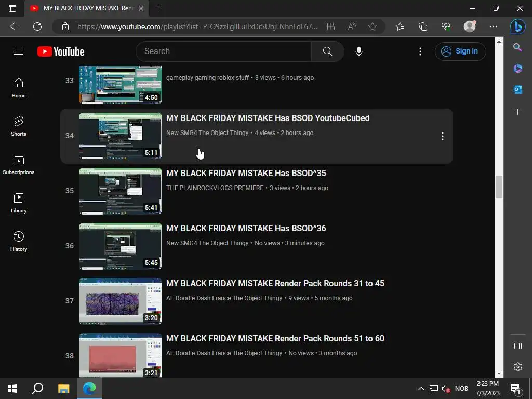
Task: Open title MY BLACK FRIDAY MISTAKE Has BSOD^36
Action: coord(246,228)
